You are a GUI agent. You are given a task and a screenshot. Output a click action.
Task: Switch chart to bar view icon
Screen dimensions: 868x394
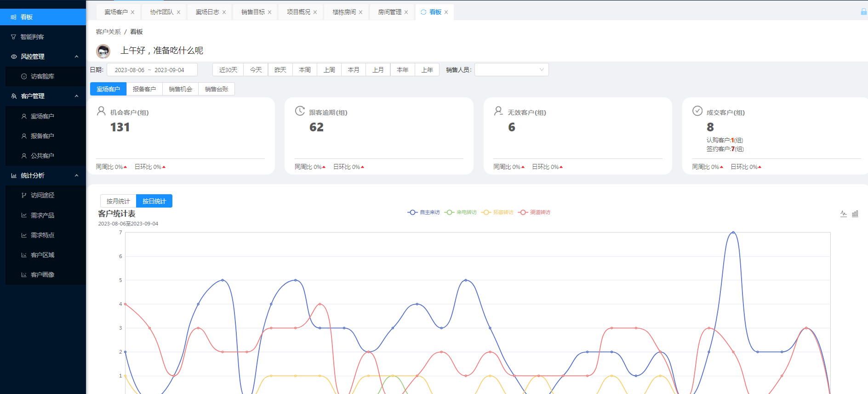click(855, 214)
